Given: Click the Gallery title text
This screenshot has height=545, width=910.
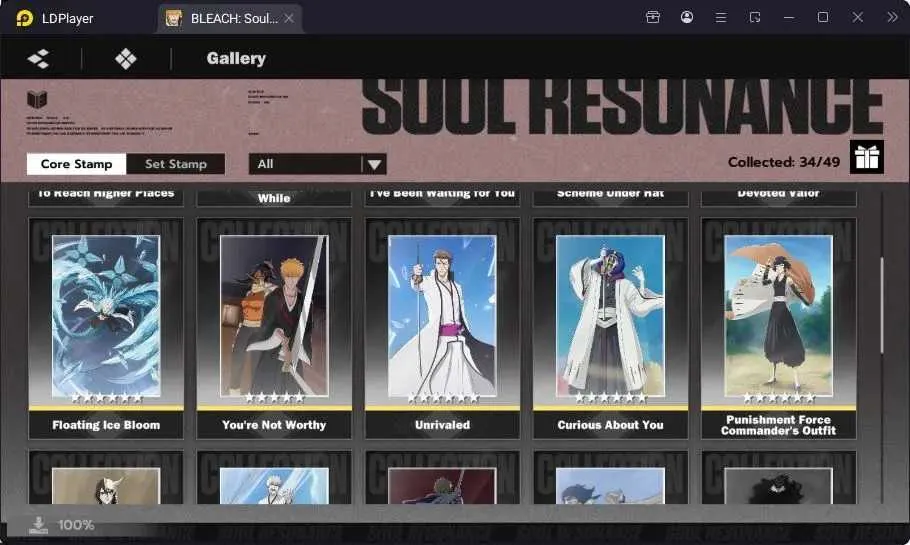Looking at the screenshot, I should pyautogui.click(x=236, y=59).
